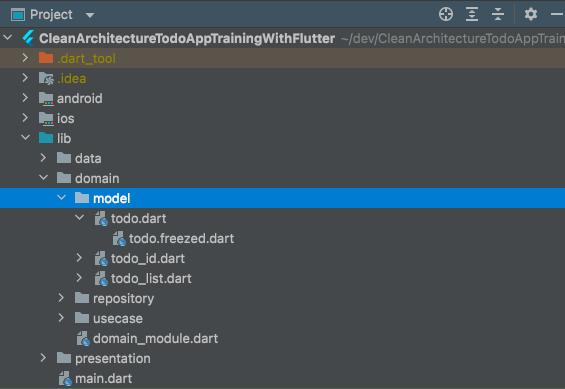This screenshot has width=565, height=389.
Task: Click the Expand All toolbar icon
Action: coord(472,14)
